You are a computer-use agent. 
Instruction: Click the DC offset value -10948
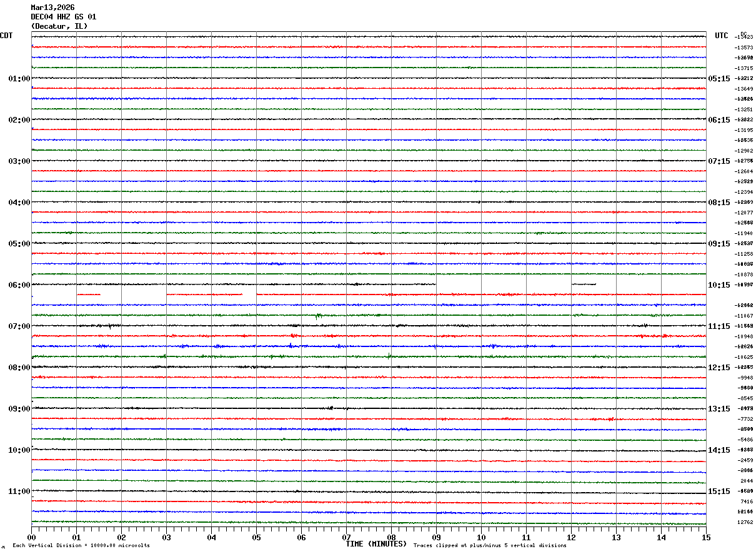click(744, 336)
